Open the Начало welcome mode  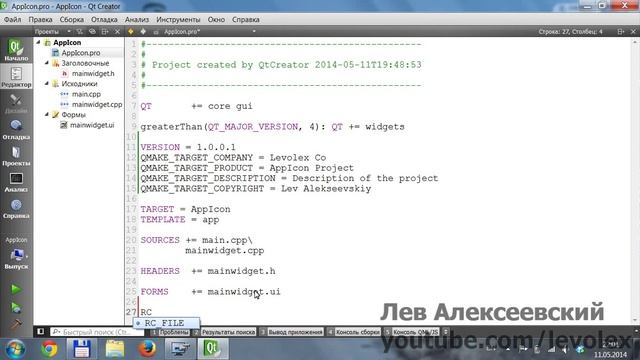(16, 50)
